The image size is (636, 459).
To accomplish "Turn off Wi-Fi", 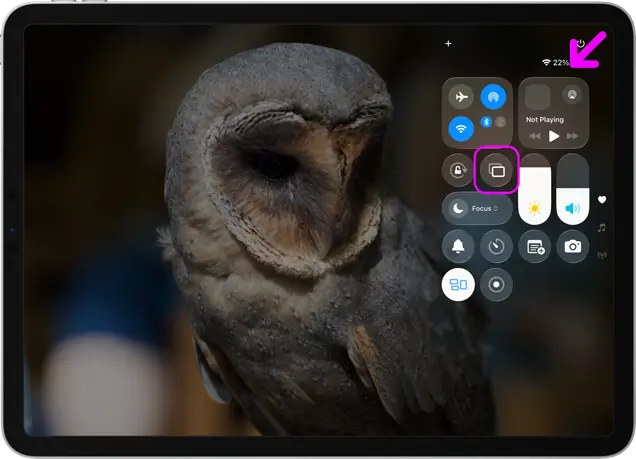I will point(461,128).
